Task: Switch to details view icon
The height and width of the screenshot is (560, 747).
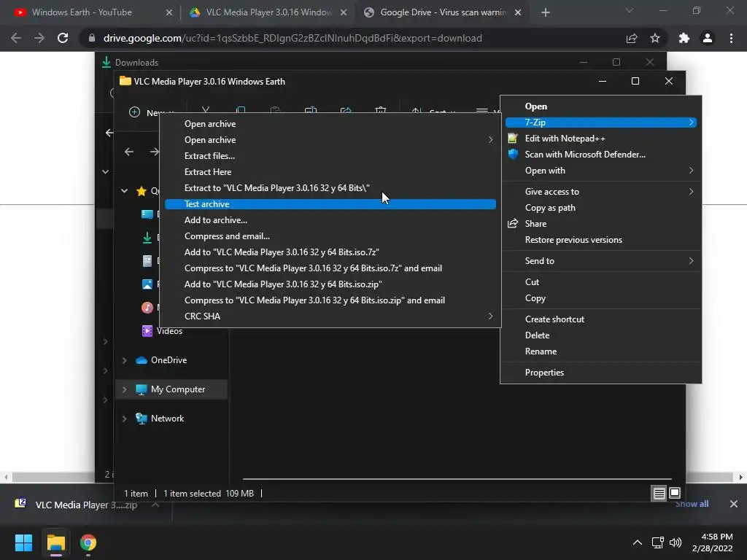Action: click(659, 494)
